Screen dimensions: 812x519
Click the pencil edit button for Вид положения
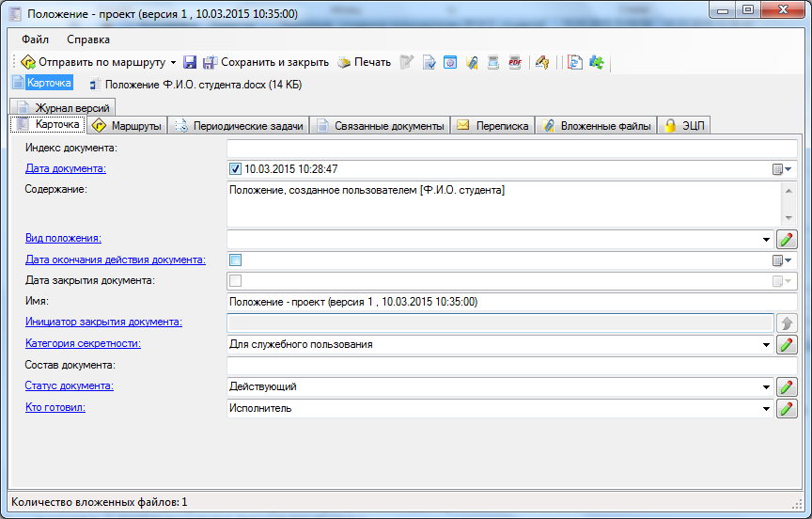click(787, 240)
